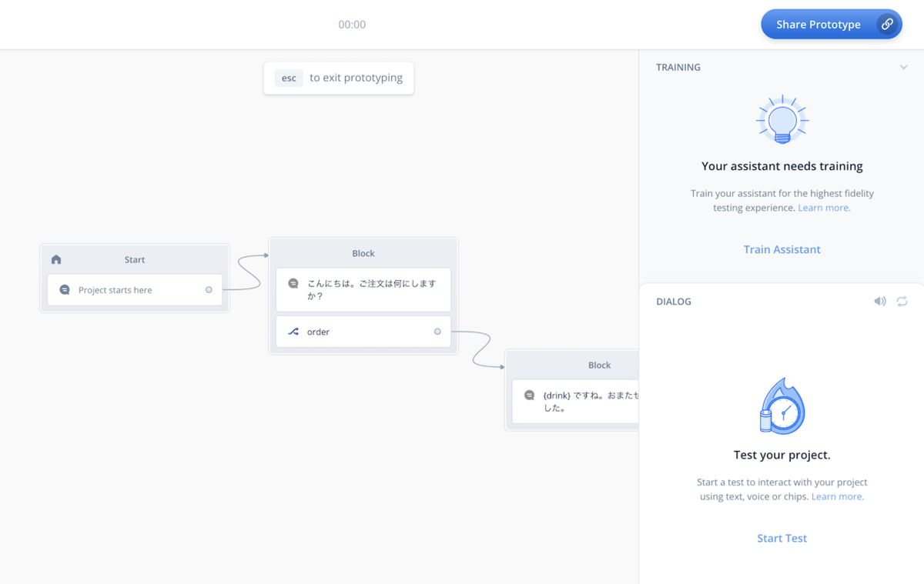
Task: Toggle the dialog speaker sound icon
Action: 879,302
